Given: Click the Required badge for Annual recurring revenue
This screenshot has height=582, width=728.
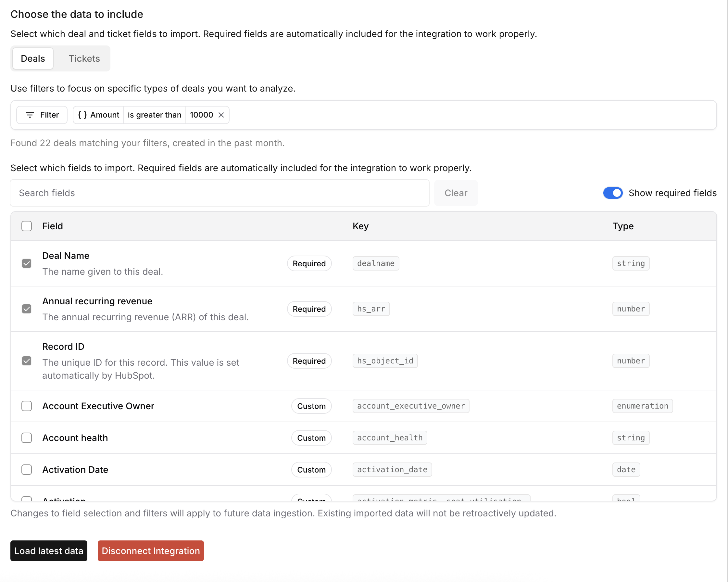Looking at the screenshot, I should [309, 309].
